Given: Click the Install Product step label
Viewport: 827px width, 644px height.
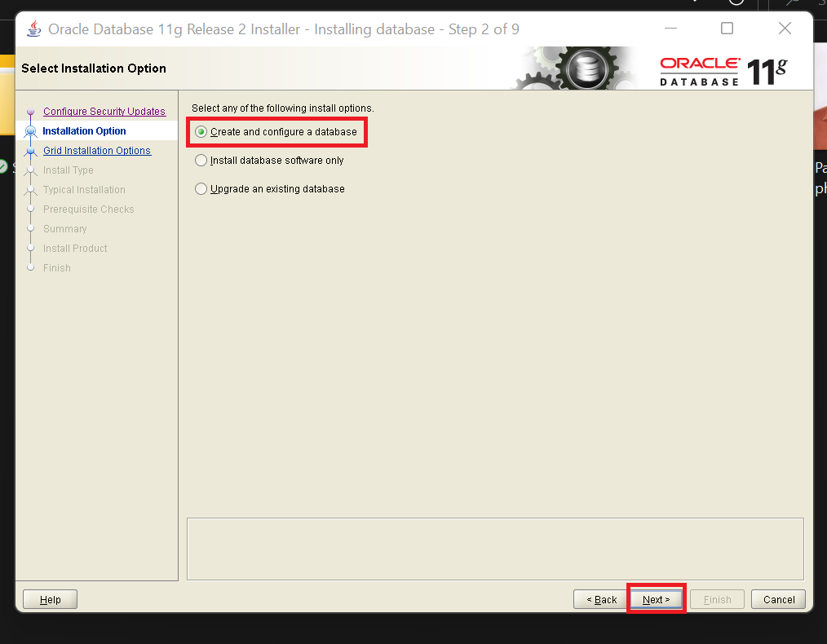Looking at the screenshot, I should pyautogui.click(x=75, y=248).
